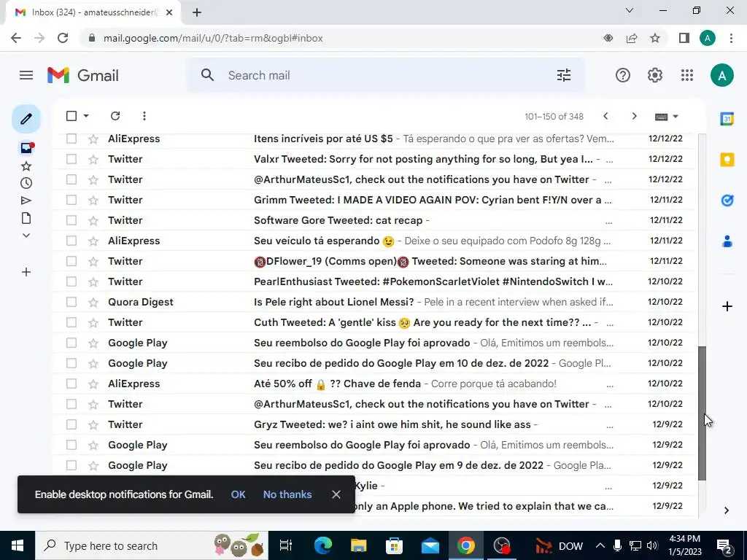Open Chrome's three-dot menu
The width and height of the screenshot is (747, 560).
(x=731, y=38)
